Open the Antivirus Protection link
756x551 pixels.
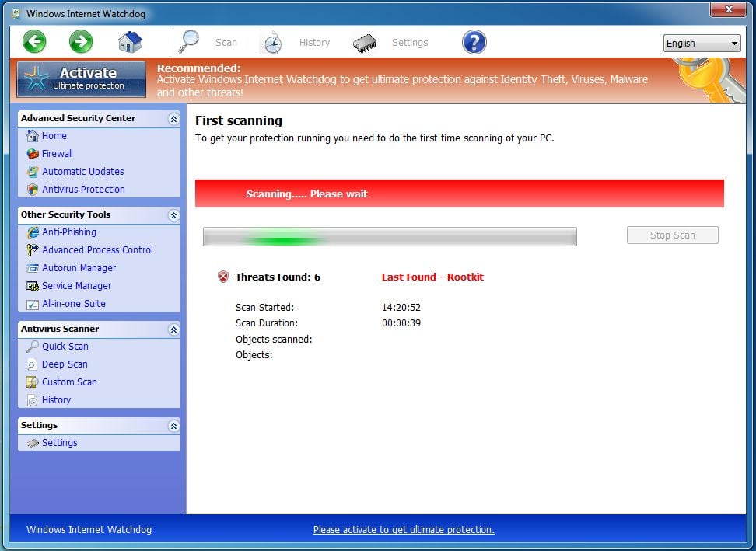pos(83,190)
